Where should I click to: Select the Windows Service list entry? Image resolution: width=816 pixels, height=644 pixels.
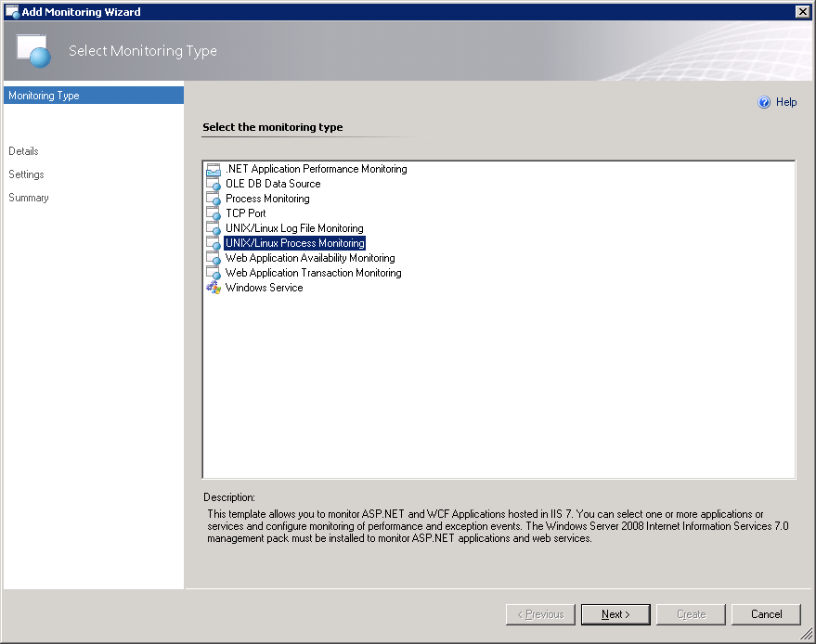[x=264, y=288]
